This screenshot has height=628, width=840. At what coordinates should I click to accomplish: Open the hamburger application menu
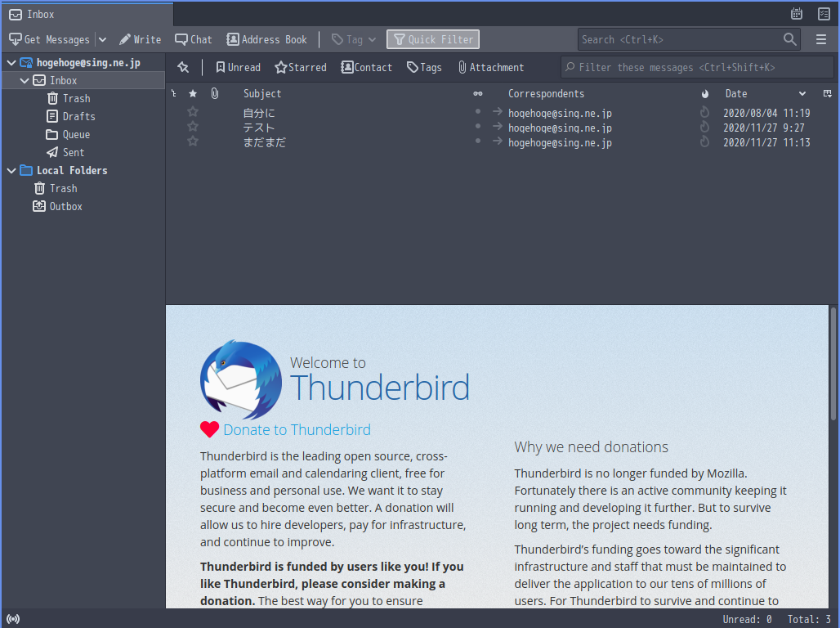coord(820,40)
